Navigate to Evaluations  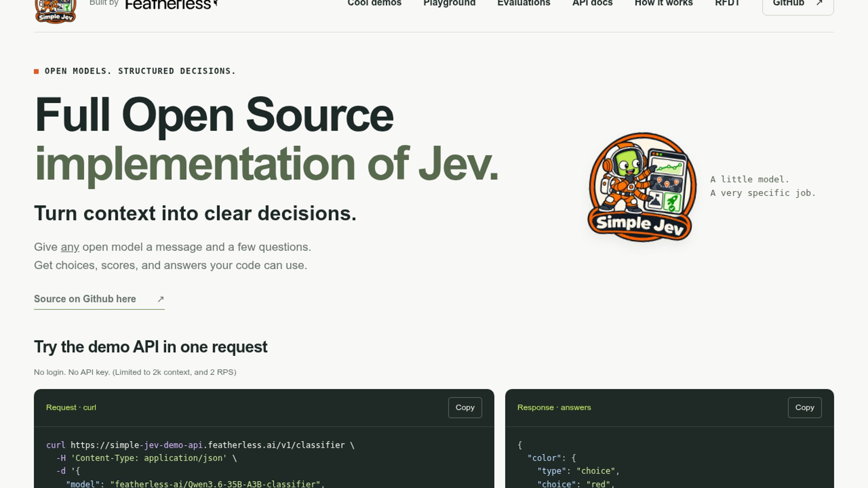[x=524, y=3]
